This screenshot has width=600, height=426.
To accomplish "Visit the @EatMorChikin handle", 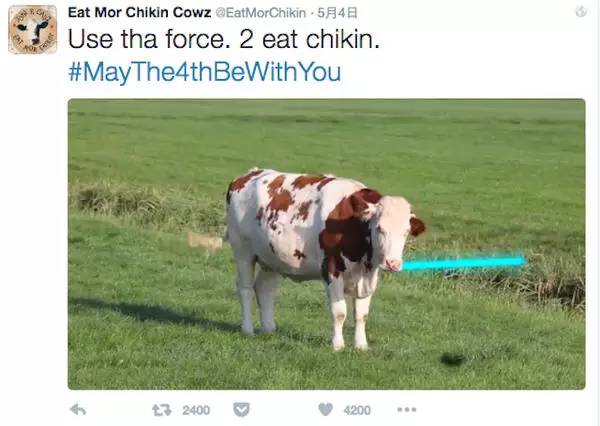I will 261,13.
